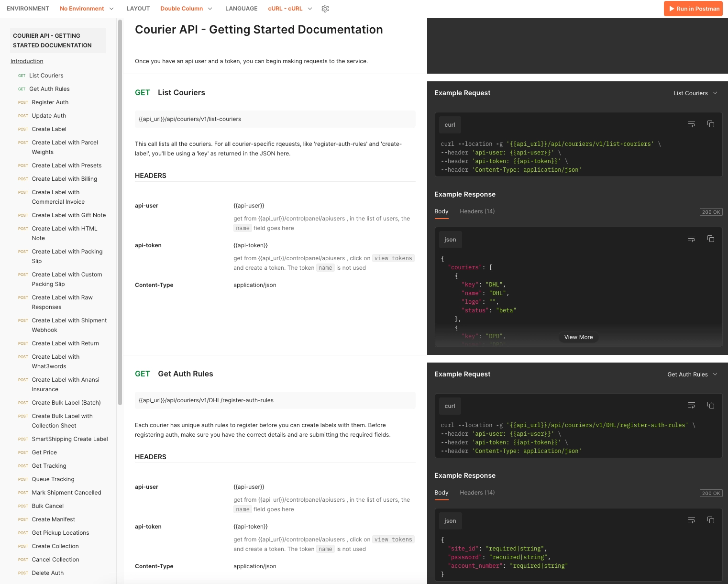The image size is (728, 584).
Task: Open SmartShipping Create Label entry
Action: 70,439
